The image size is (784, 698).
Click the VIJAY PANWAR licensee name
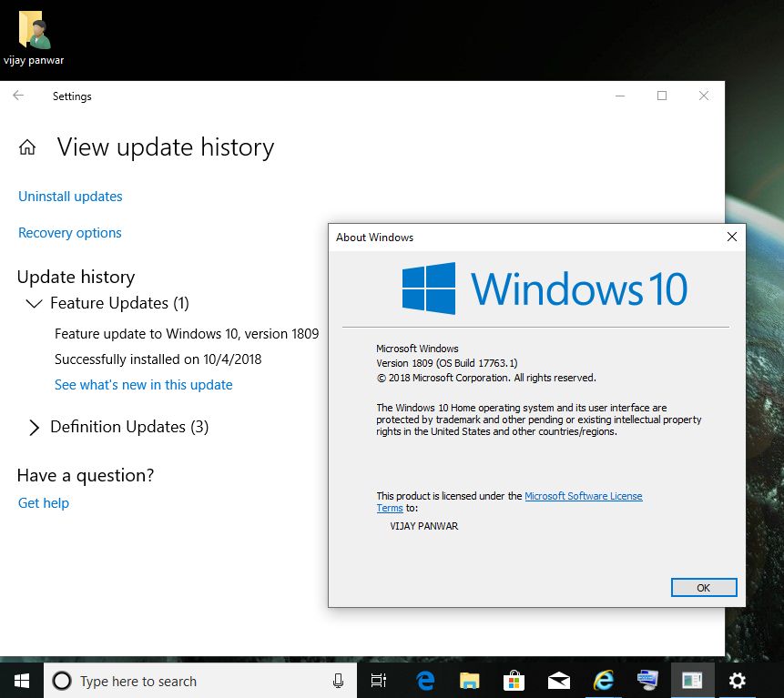[x=424, y=526]
